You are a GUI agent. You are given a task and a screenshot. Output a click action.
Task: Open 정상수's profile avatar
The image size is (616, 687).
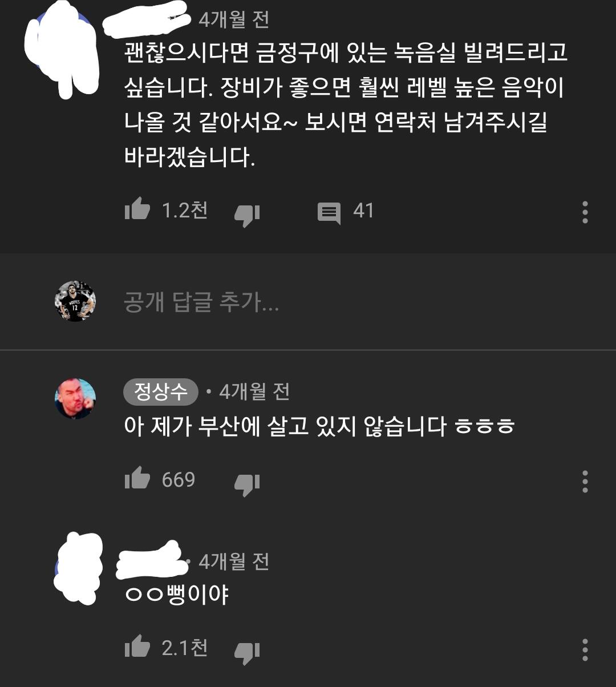point(75,399)
